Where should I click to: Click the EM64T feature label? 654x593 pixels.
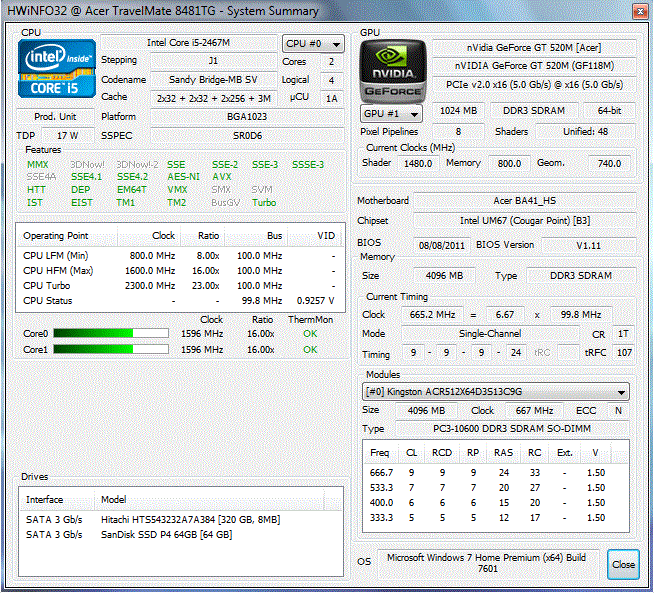coord(132,190)
